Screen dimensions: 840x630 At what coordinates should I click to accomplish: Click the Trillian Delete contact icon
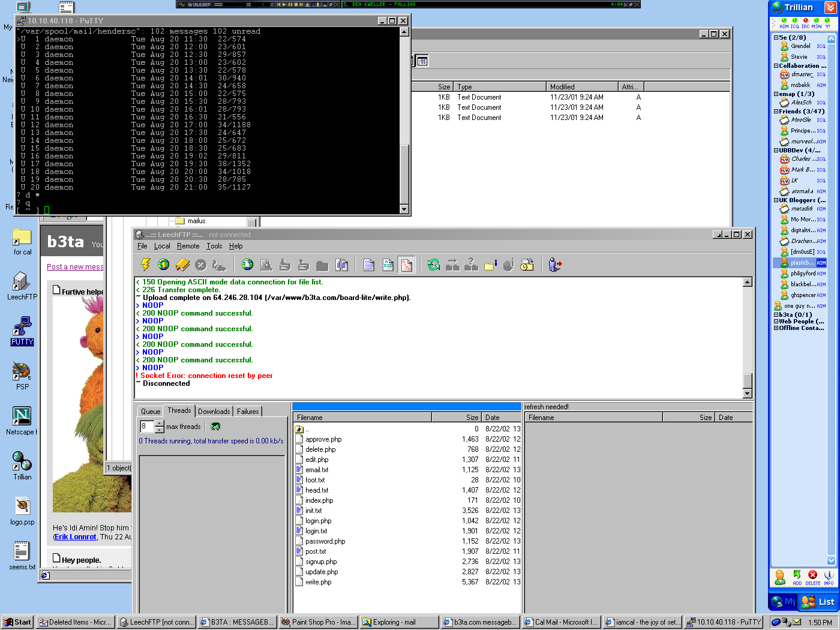pos(812,577)
